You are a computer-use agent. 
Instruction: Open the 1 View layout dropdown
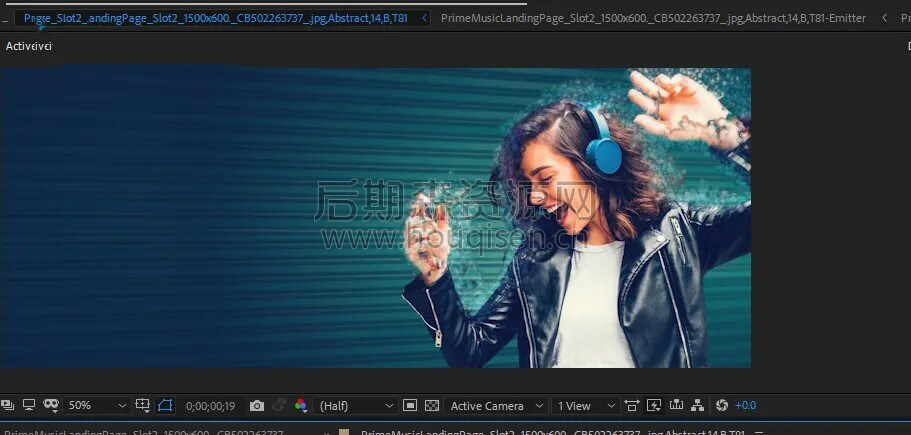[586, 406]
